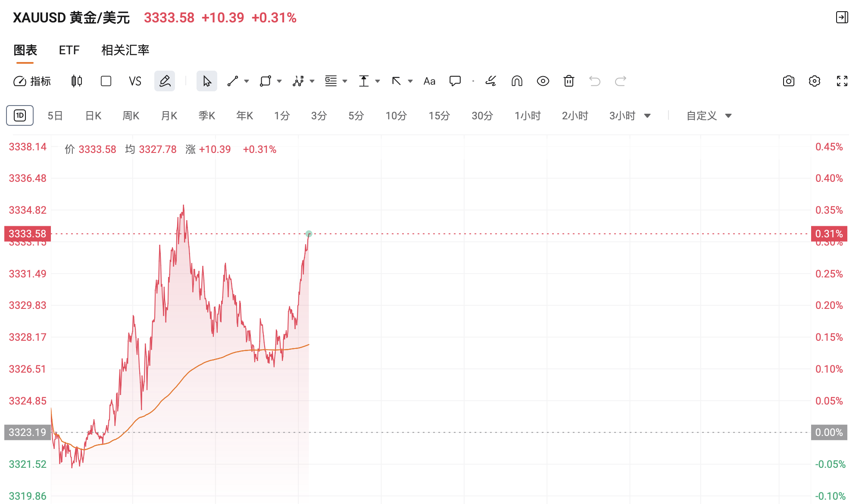Screen dimensions: 862x504
Task: Open the 指标 indicators panel
Action: pos(32,81)
